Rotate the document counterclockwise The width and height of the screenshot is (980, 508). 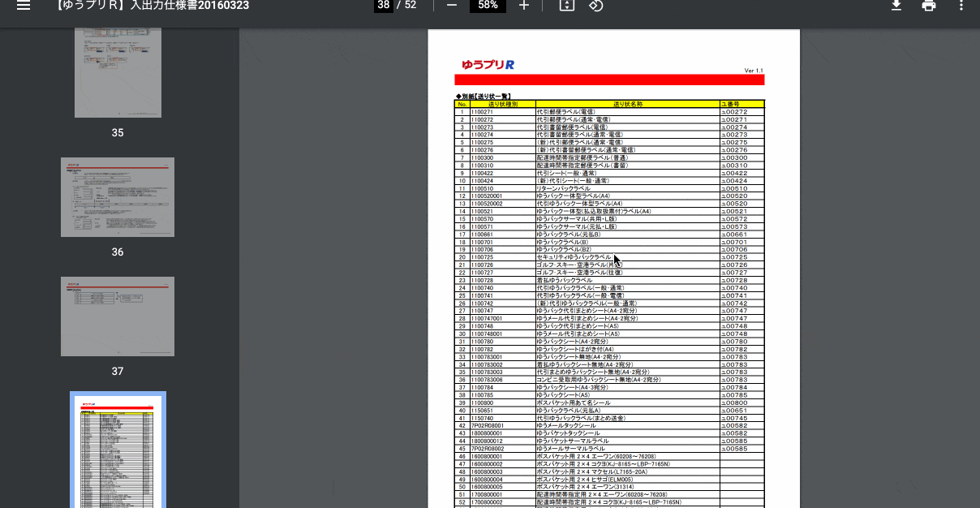point(596,6)
